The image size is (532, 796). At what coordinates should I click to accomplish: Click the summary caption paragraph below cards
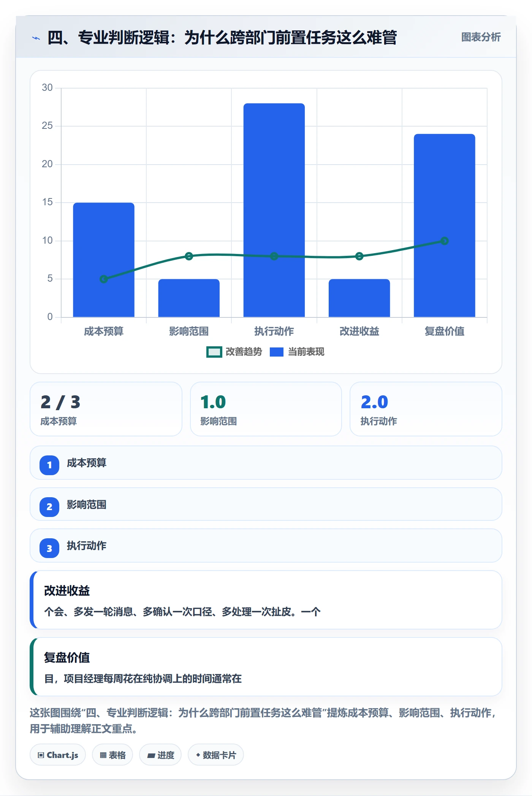point(264,721)
